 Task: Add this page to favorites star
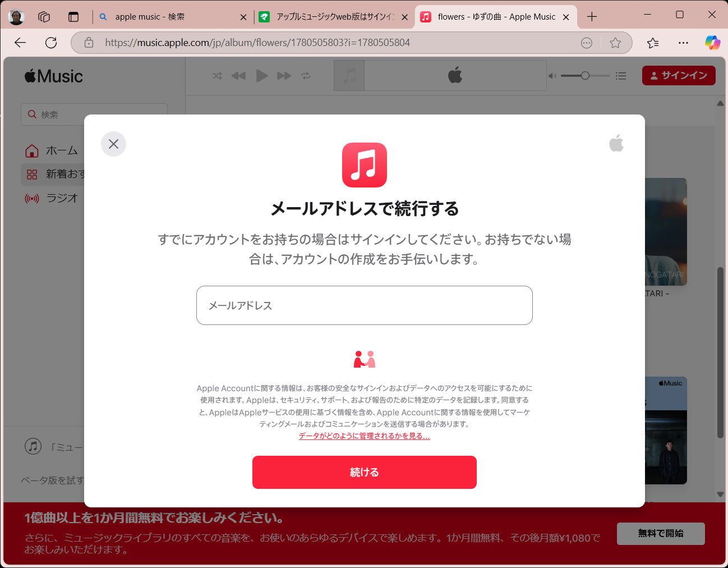tap(615, 43)
